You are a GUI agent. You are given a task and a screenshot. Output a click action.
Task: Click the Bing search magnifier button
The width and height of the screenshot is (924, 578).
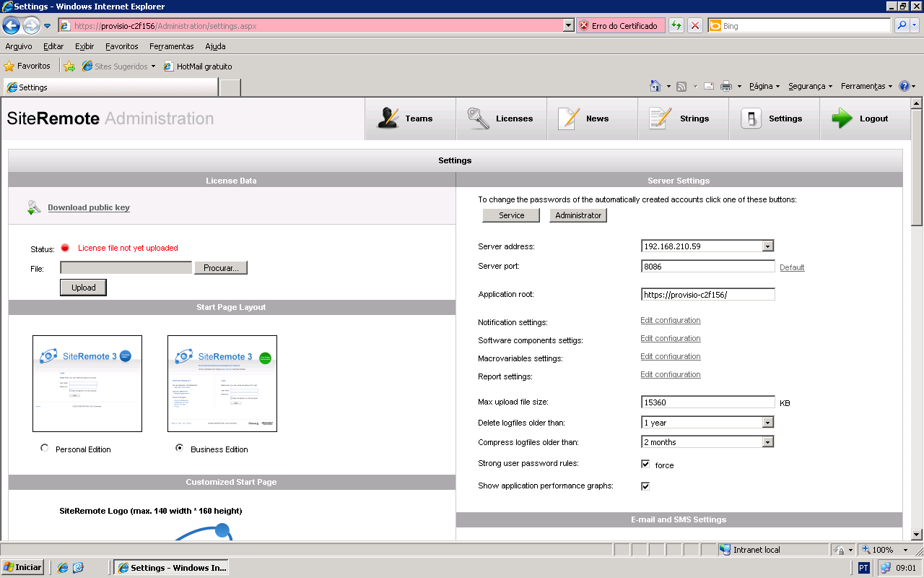pyautogui.click(x=902, y=26)
